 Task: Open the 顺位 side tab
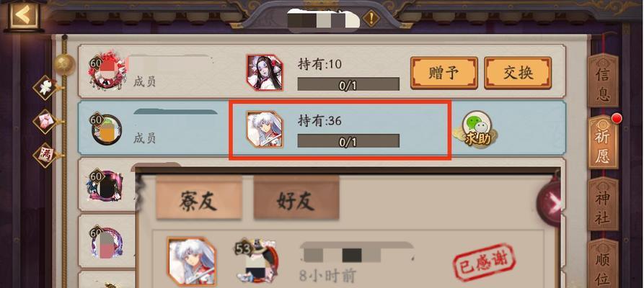coord(602,264)
